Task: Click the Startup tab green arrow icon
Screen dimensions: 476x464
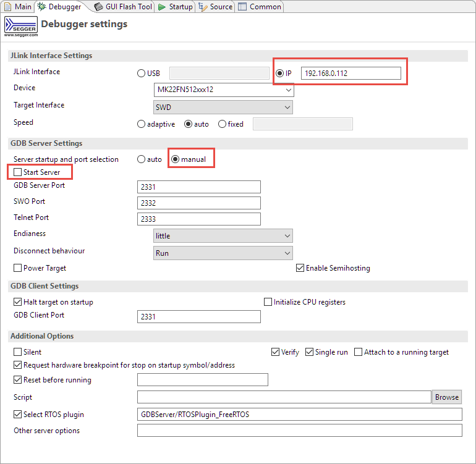Action: point(162,7)
